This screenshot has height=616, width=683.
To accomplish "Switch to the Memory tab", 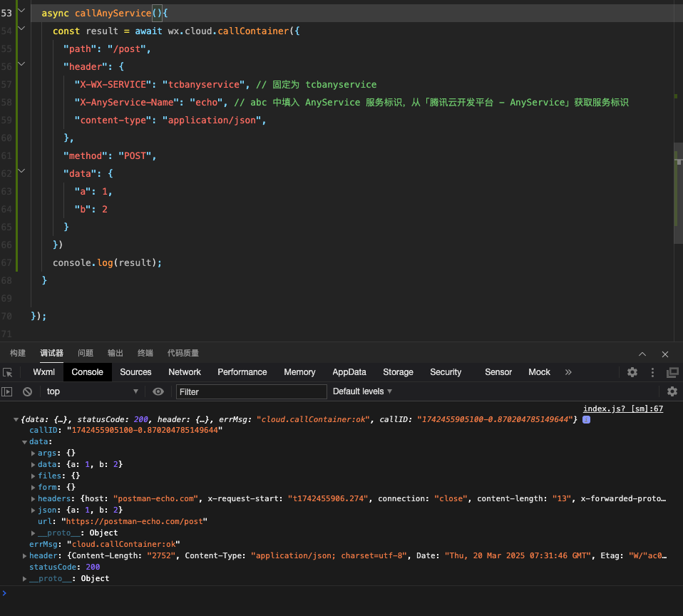I will click(299, 372).
